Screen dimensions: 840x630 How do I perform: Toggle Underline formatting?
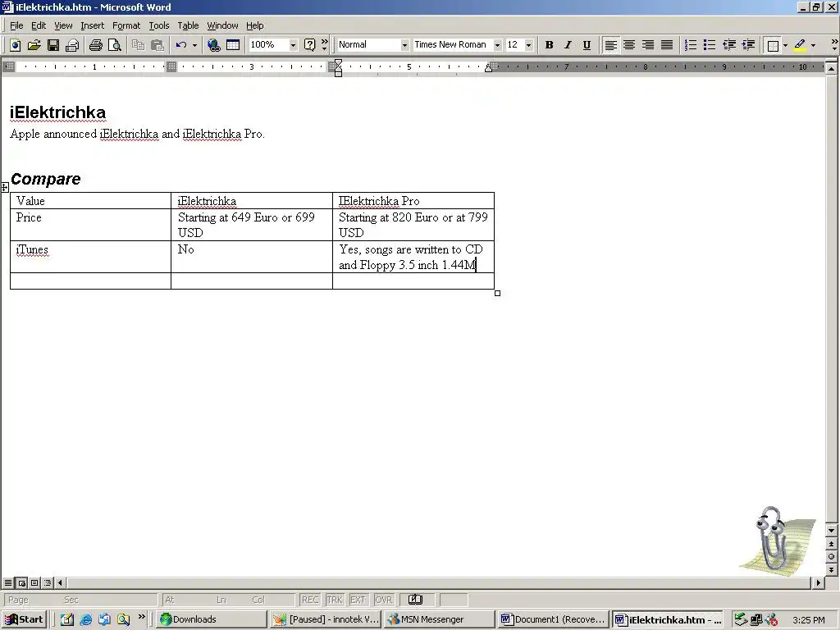click(587, 45)
